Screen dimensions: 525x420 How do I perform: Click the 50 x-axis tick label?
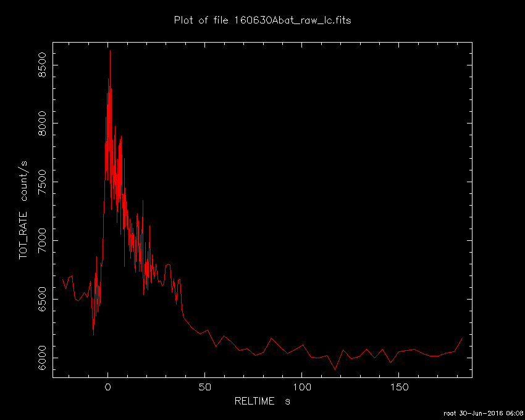(x=205, y=387)
